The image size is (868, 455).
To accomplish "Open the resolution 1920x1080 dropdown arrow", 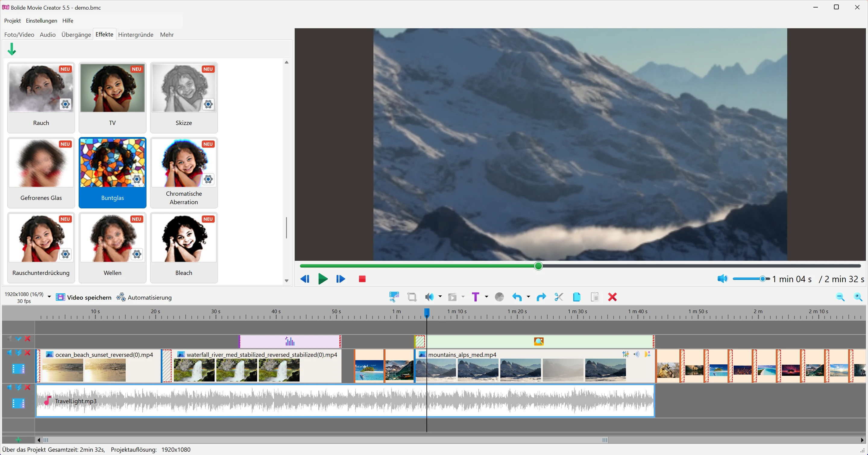I will click(49, 297).
